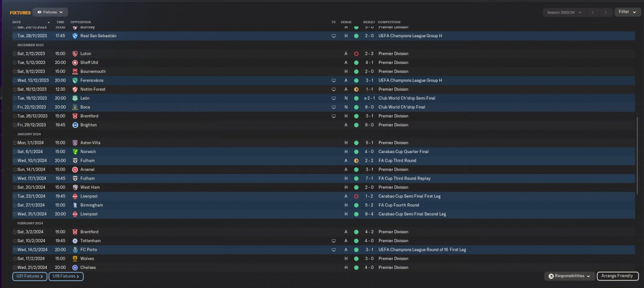
Task: Click the FC Porto club crest
Action: [x=75, y=250]
